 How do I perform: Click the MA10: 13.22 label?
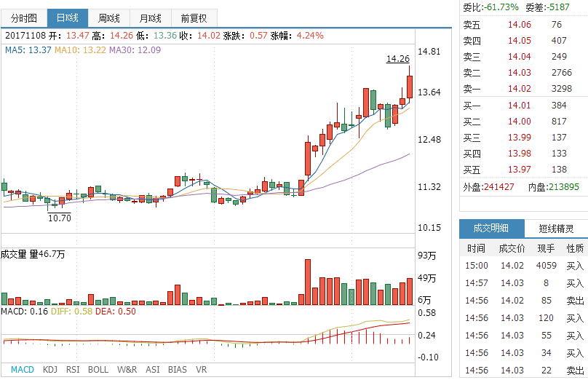[80, 50]
